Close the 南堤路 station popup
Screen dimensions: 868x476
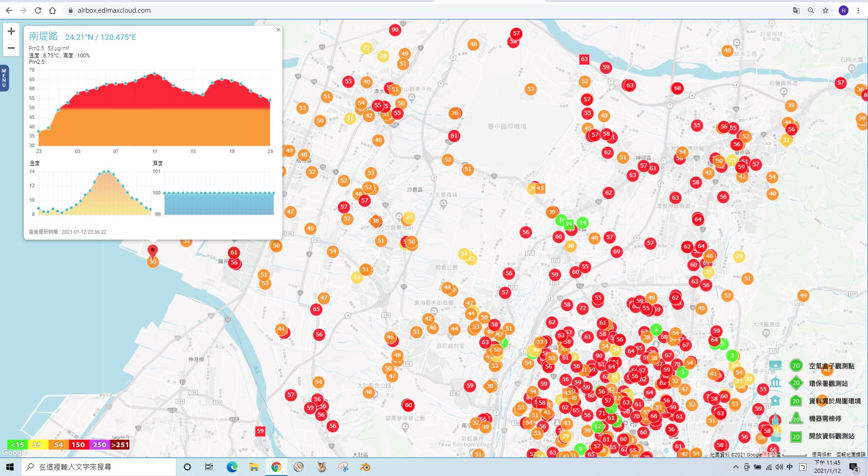[278, 29]
